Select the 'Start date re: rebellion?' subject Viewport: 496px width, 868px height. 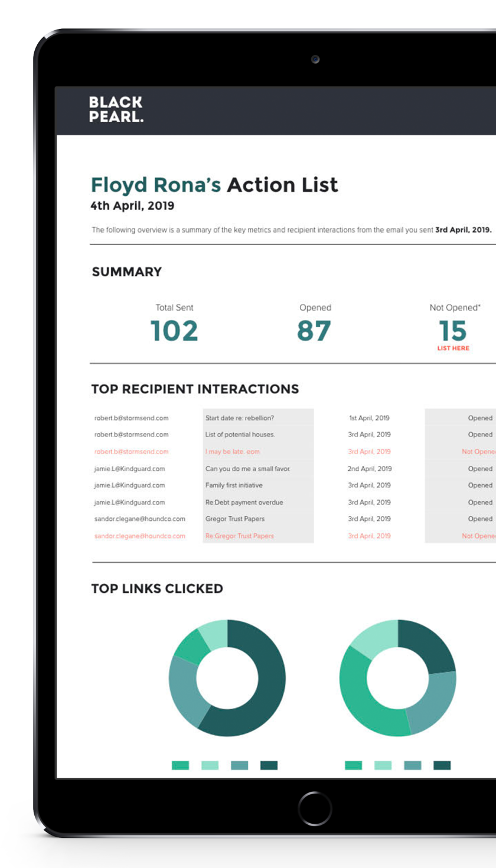tap(240, 418)
